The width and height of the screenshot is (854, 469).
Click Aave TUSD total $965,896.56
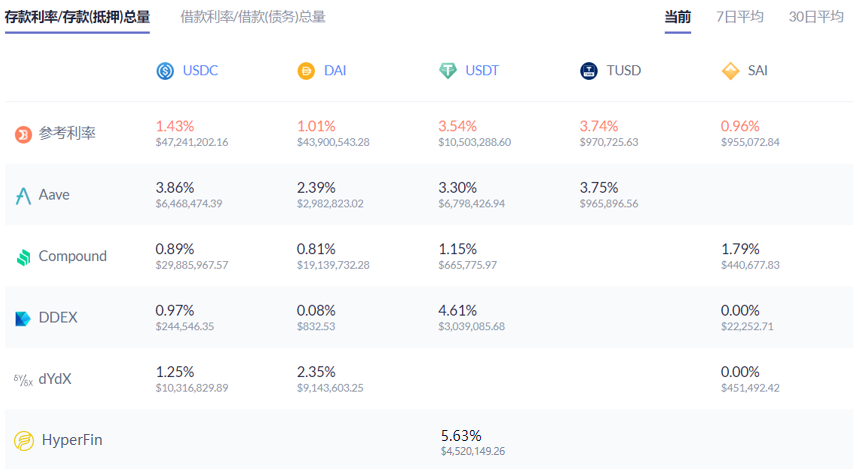[x=609, y=204]
